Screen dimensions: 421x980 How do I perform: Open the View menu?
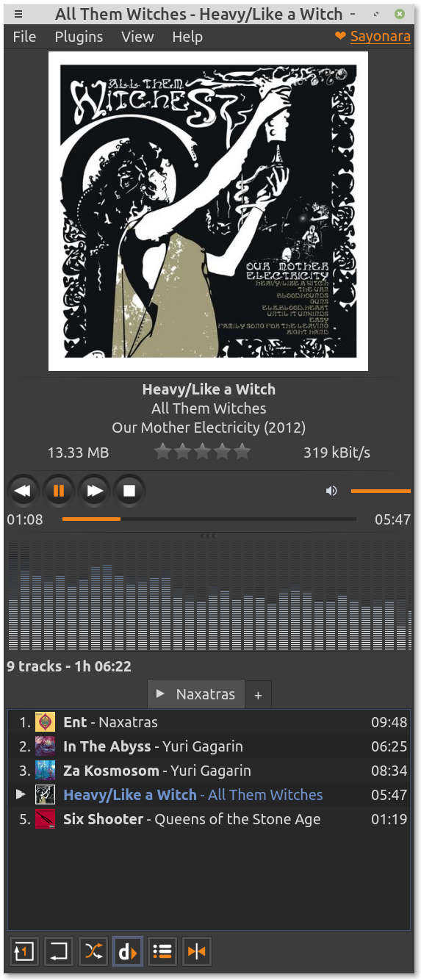pyautogui.click(x=137, y=37)
